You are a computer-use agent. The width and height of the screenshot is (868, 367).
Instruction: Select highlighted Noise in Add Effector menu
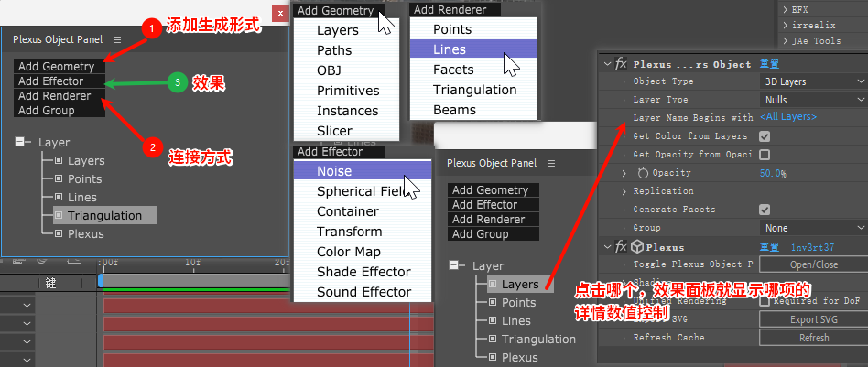362,171
